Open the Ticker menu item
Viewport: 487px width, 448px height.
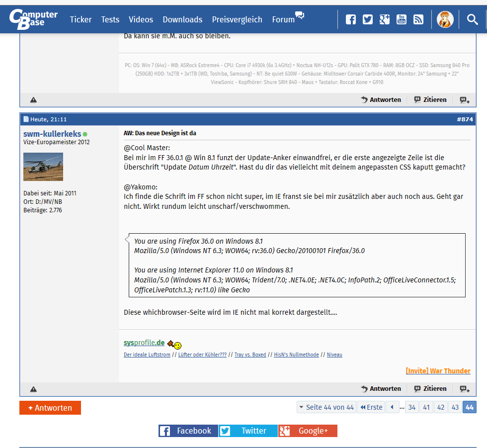click(x=81, y=19)
